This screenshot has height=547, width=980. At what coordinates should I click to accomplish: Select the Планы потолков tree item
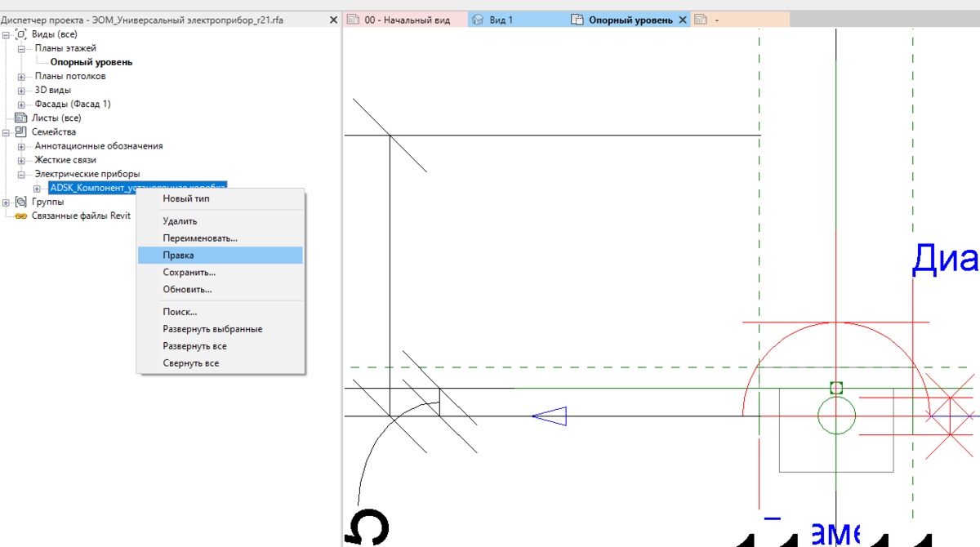[70, 77]
